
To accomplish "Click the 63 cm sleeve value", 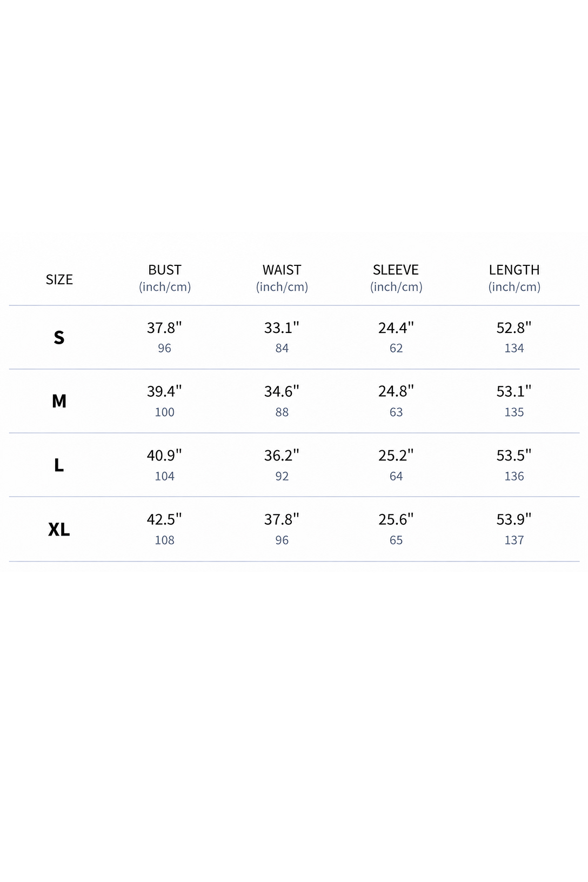I will (x=396, y=412).
